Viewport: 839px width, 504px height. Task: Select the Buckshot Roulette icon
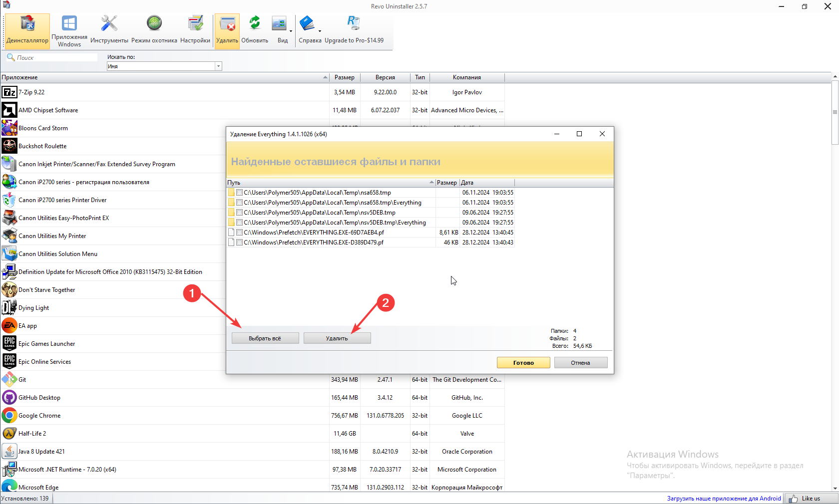9,146
